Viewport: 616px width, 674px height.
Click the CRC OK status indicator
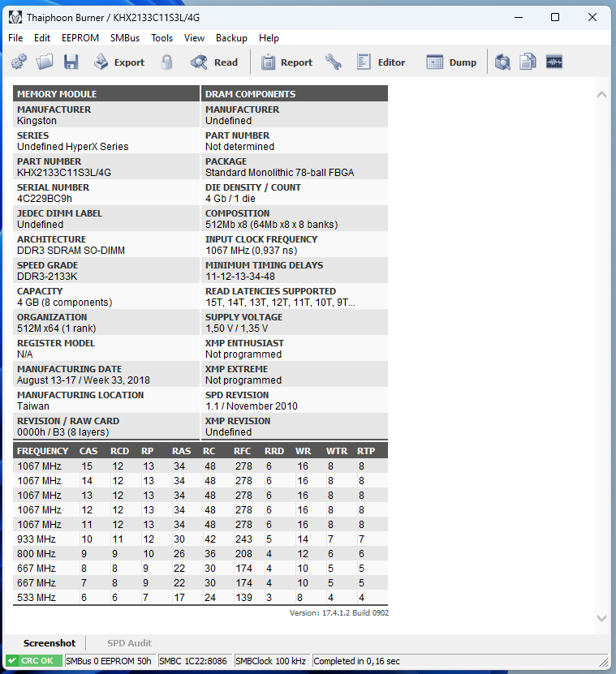[x=33, y=661]
